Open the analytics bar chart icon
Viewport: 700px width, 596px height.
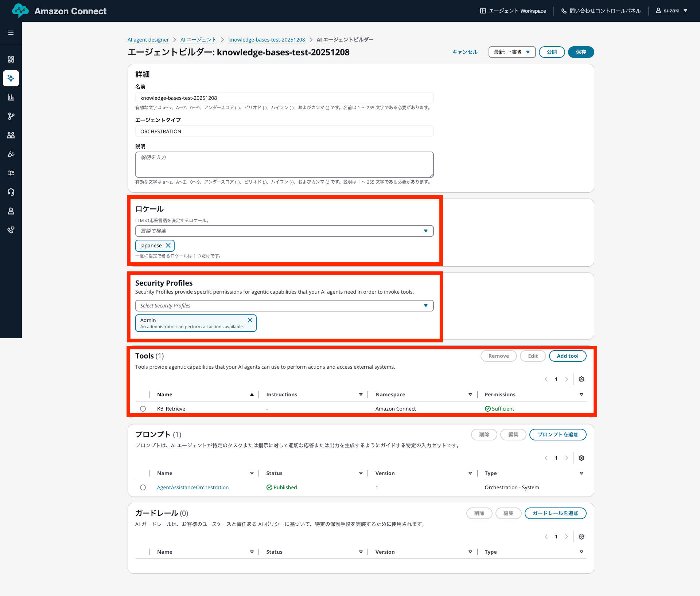click(x=11, y=97)
